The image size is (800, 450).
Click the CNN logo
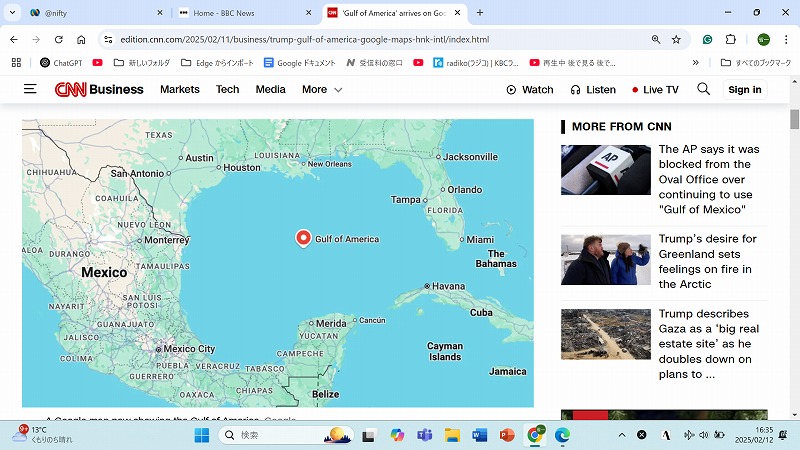70,89
